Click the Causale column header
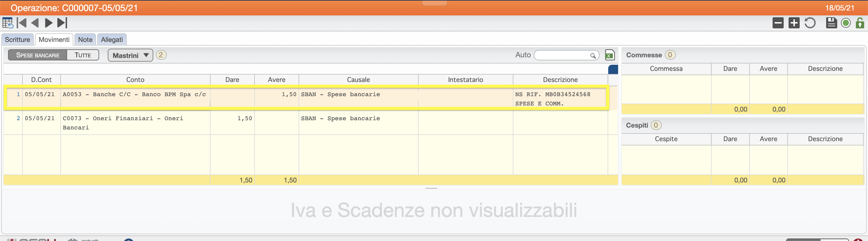868x241 pixels. tap(359, 80)
